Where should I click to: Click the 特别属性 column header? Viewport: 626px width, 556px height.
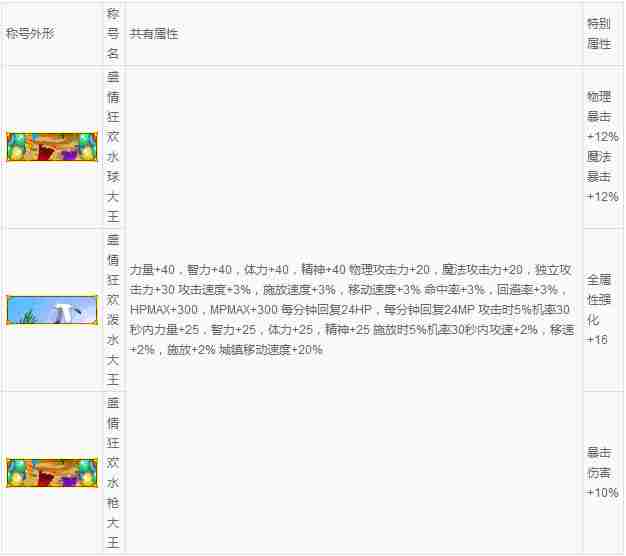click(597, 34)
